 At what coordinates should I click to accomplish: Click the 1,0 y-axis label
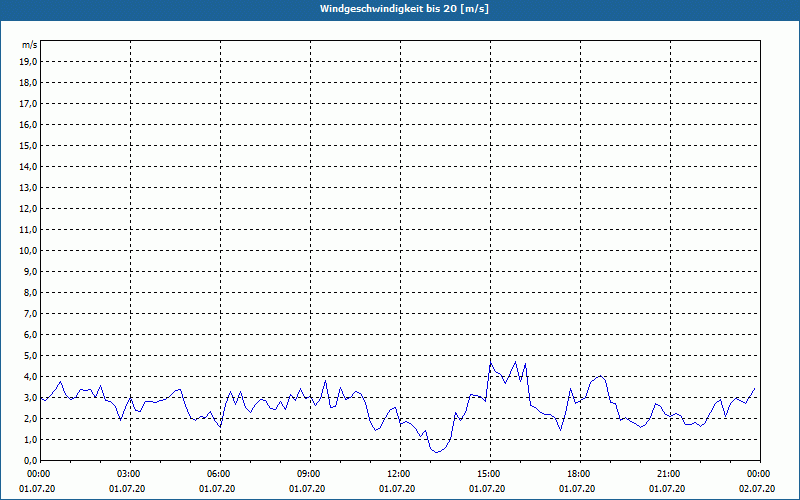click(x=30, y=439)
